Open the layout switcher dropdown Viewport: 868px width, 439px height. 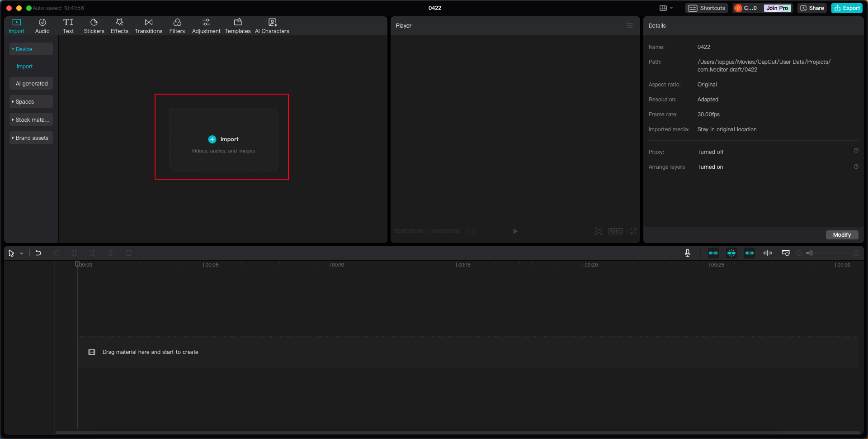click(666, 8)
